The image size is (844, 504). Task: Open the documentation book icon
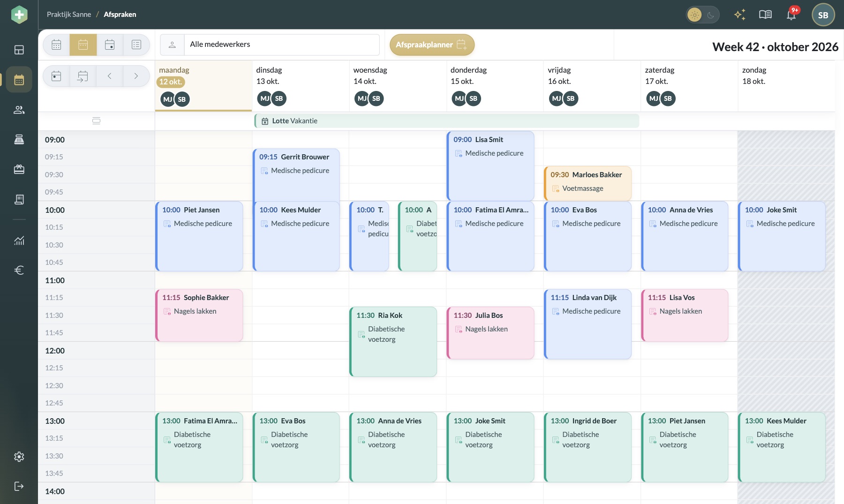(765, 15)
